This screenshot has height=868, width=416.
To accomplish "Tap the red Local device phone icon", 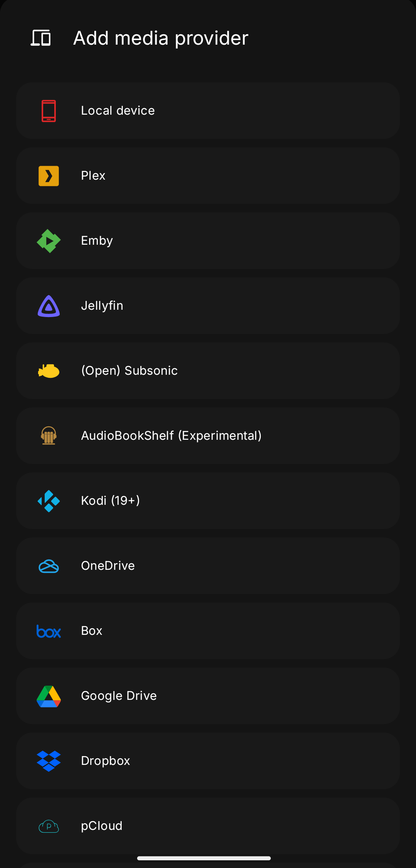I will click(x=49, y=111).
